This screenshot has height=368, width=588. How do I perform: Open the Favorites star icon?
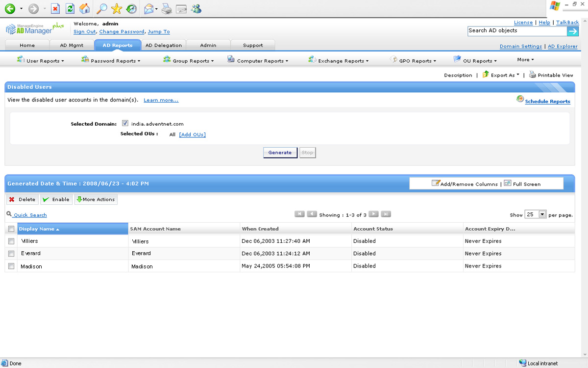pos(116,9)
